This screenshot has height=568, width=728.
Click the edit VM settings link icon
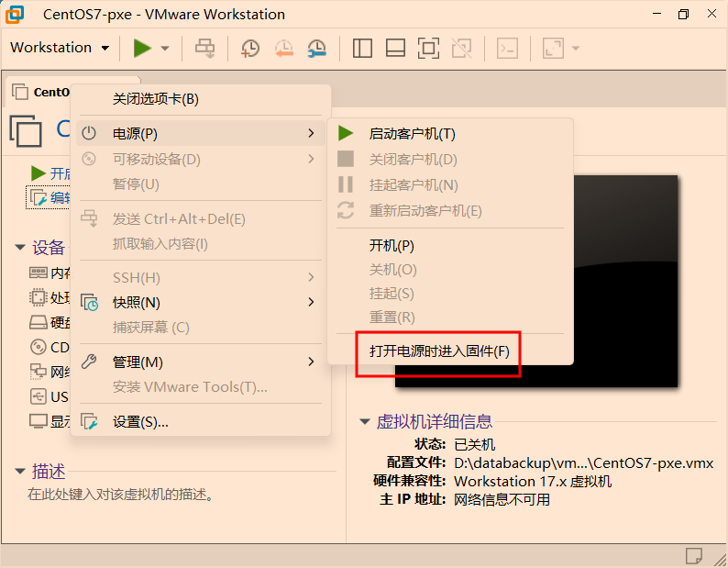point(39,197)
